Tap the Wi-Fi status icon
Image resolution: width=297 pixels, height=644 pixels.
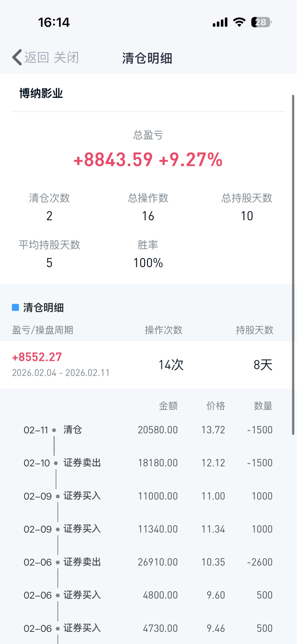tap(239, 22)
